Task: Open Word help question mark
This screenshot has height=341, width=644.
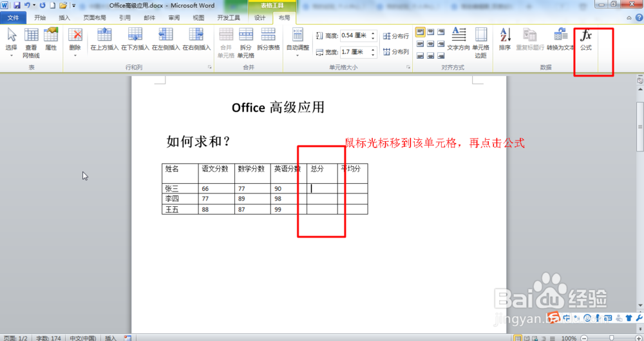Action: point(639,17)
